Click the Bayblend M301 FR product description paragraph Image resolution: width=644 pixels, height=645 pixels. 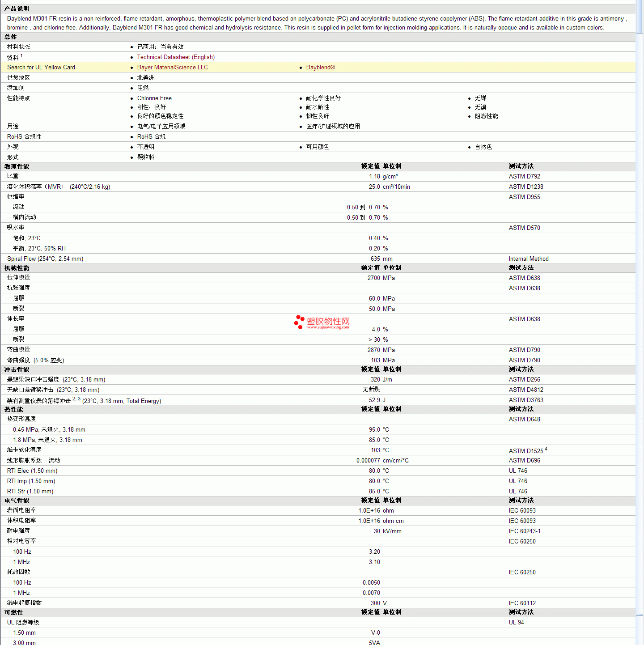click(318, 23)
